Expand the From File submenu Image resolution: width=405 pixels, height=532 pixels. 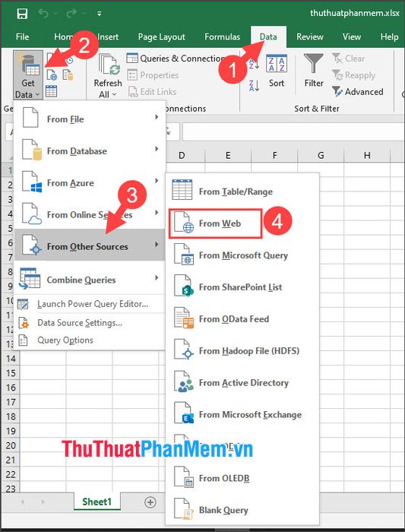[x=90, y=119]
